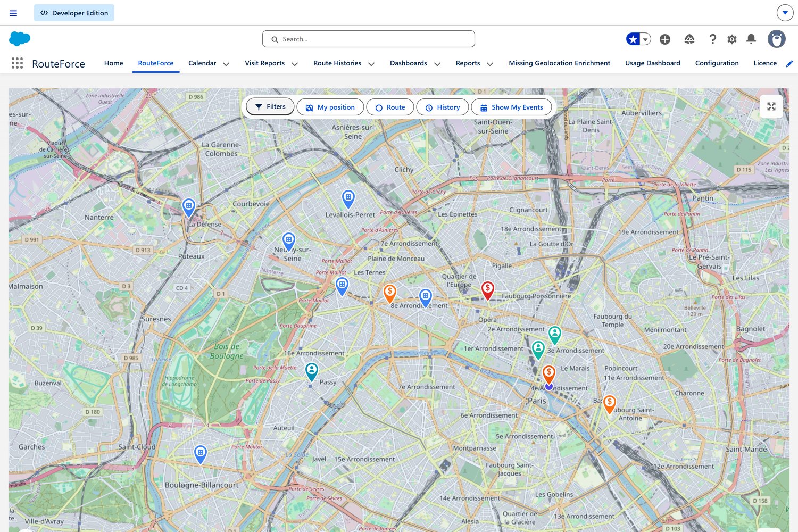Select the red dollar map marker

487,289
